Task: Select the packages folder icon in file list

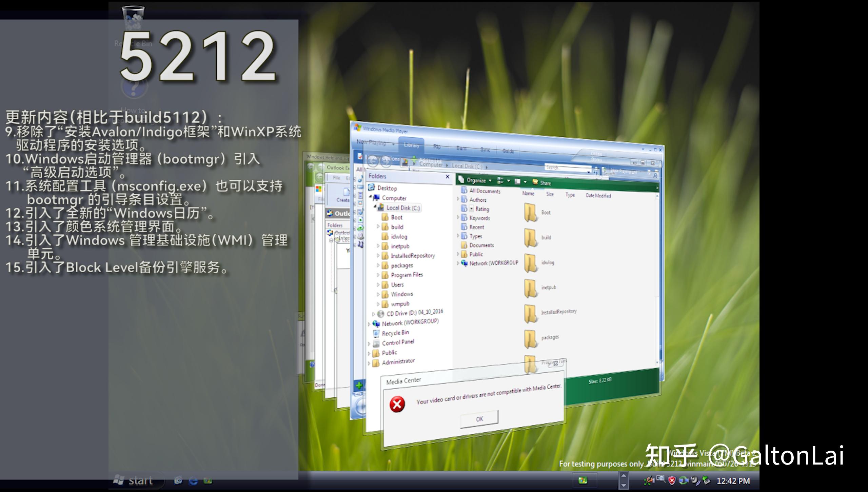Action: tap(530, 339)
